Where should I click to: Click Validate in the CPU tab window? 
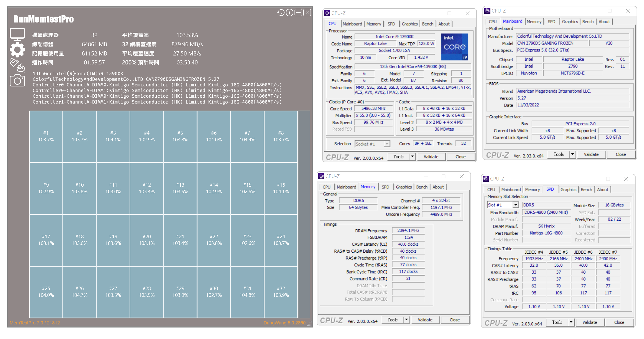pos(431,157)
